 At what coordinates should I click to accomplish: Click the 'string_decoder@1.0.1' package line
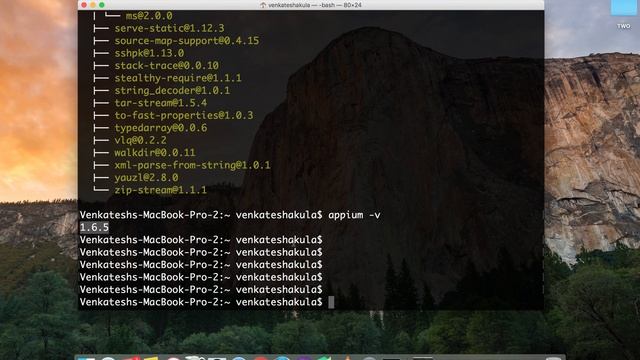[x=172, y=91]
